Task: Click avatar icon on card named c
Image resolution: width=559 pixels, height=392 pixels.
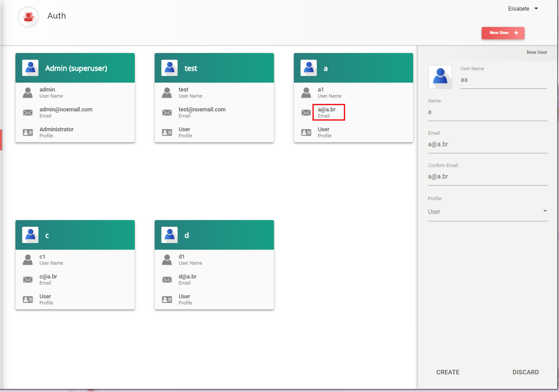Action: click(x=30, y=235)
